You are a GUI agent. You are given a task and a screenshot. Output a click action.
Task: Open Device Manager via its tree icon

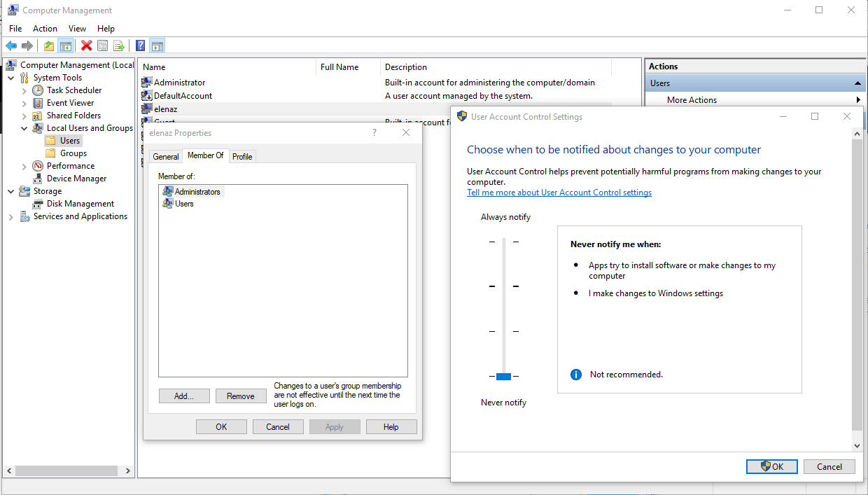coord(38,179)
